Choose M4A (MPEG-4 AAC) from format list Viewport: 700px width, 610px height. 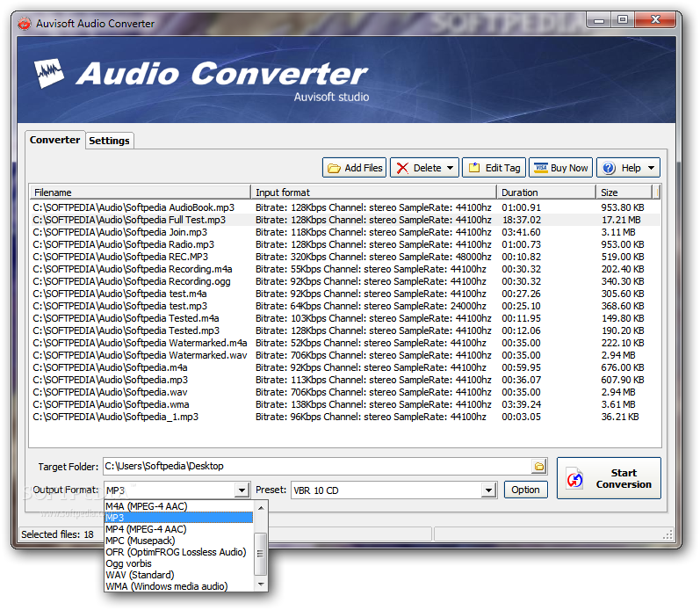pos(178,506)
